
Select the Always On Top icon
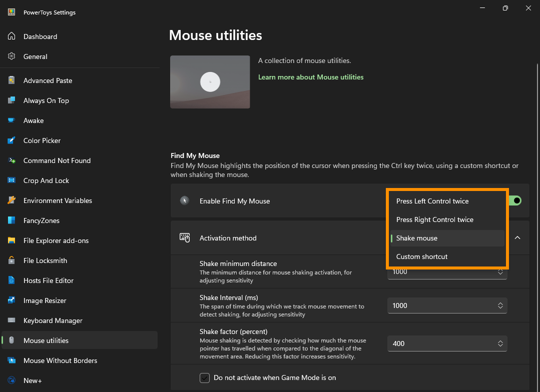(12, 100)
